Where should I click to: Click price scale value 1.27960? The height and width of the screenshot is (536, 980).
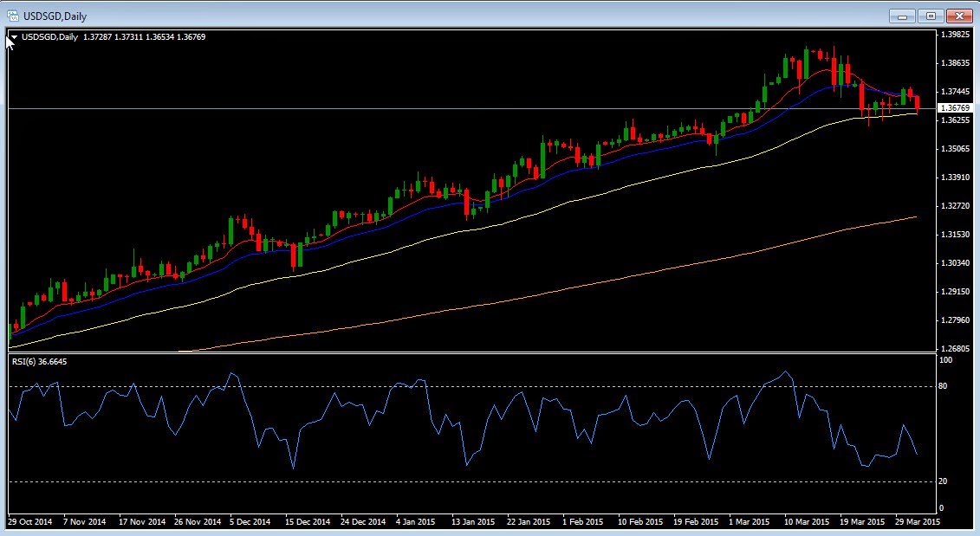(955, 320)
